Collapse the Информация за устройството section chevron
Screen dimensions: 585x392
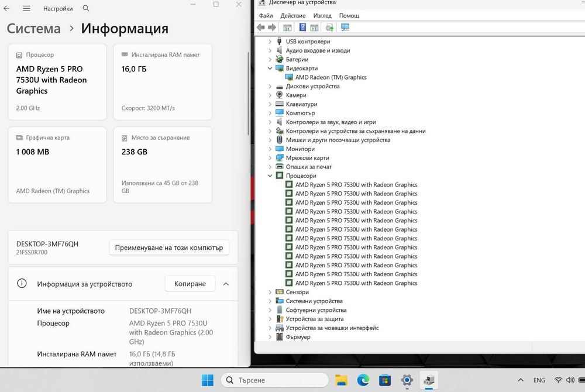(x=226, y=284)
